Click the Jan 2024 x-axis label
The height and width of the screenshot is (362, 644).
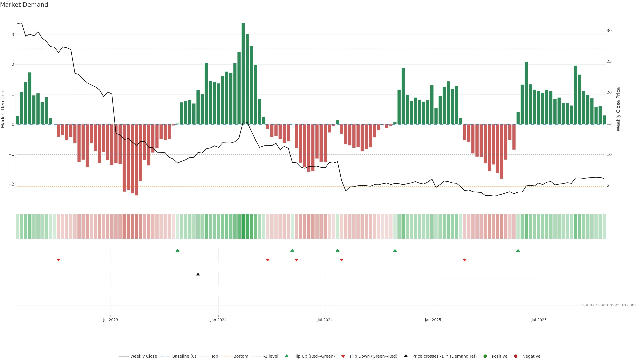(218, 320)
